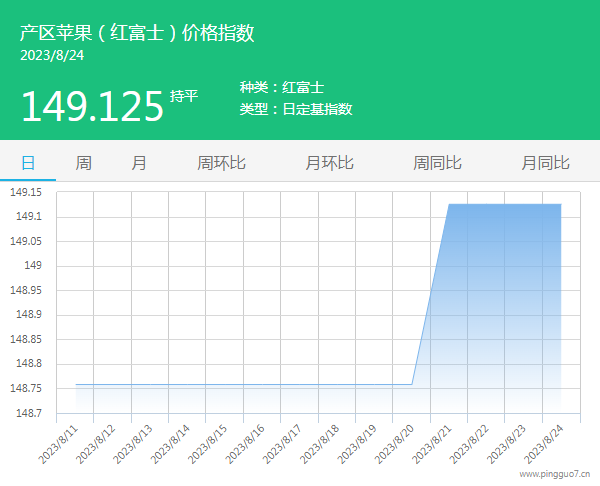Image resolution: width=600 pixels, height=486 pixels.
Task: Click the 类型：日定基指数 label
Action: [x=296, y=109]
